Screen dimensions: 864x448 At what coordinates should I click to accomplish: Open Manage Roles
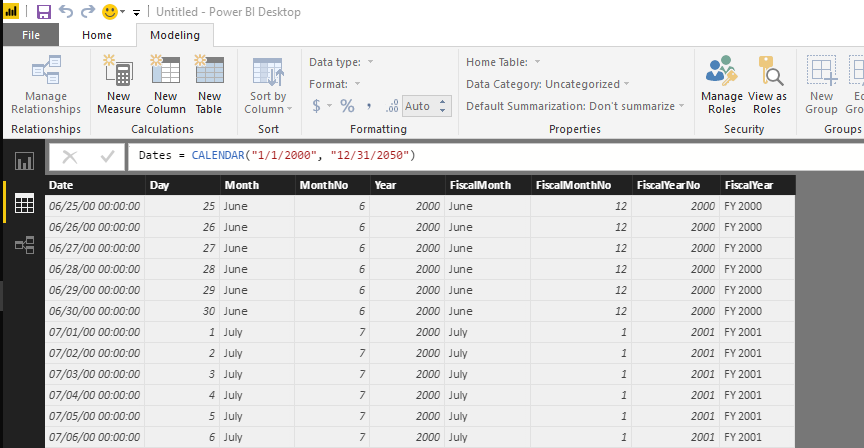coord(722,85)
